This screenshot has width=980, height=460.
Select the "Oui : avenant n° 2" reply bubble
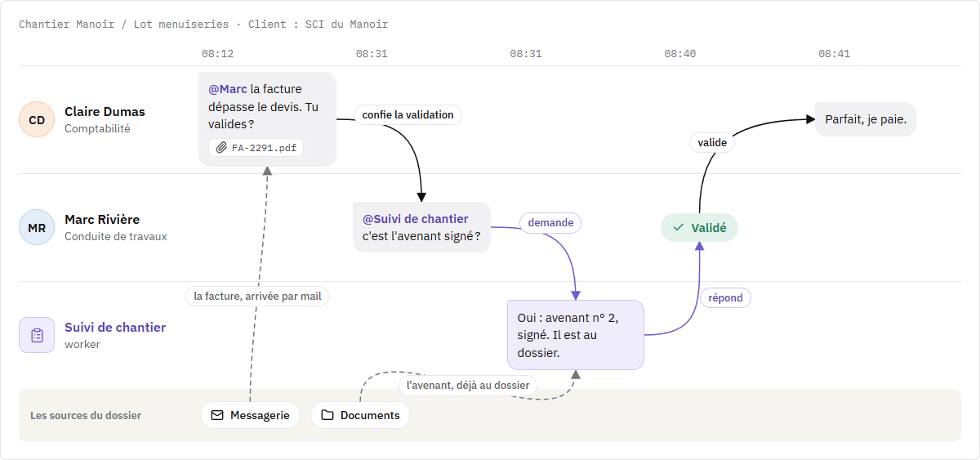pyautogui.click(x=576, y=335)
